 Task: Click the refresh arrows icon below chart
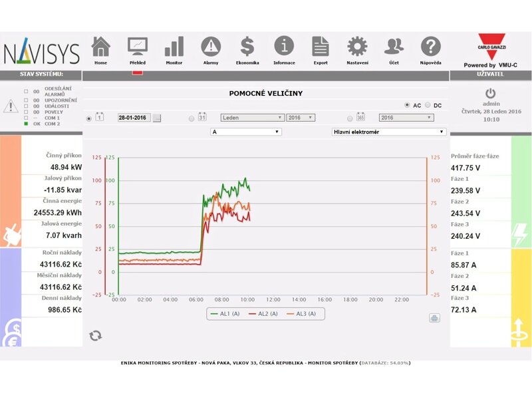[96, 335]
